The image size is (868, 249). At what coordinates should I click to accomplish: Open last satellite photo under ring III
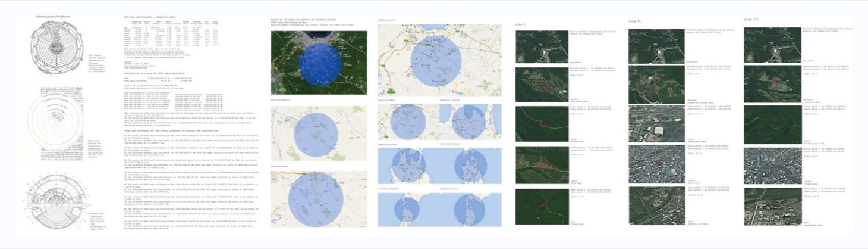click(x=772, y=207)
